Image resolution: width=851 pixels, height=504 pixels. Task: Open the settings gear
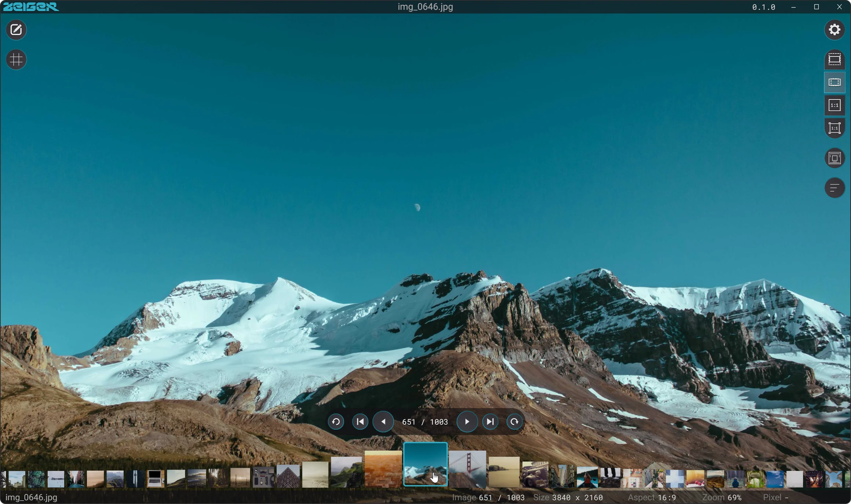834,30
